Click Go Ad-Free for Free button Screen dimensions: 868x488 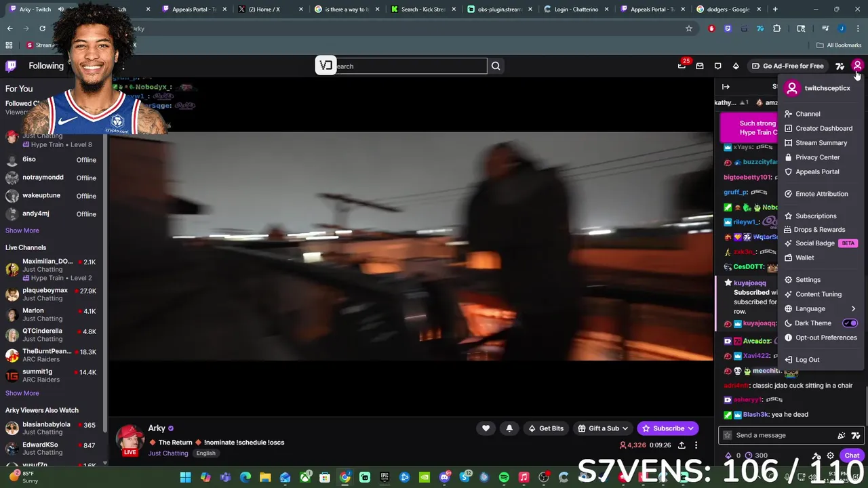point(787,66)
